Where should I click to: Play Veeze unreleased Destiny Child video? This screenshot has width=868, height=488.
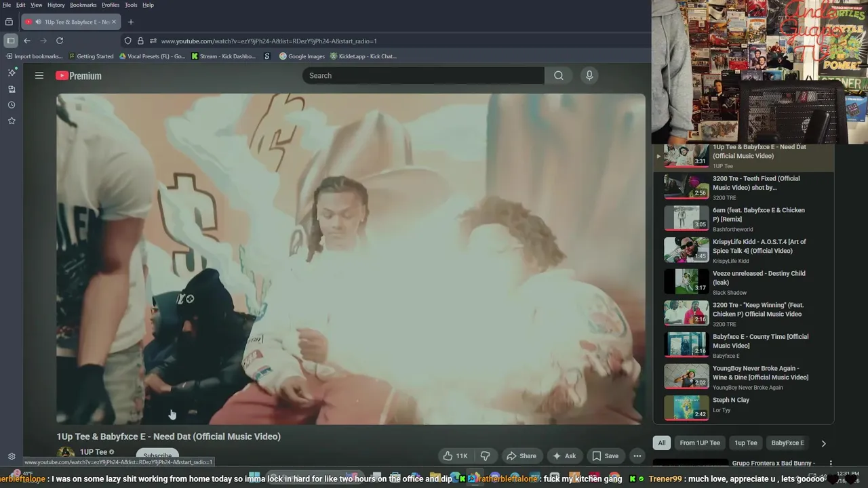tap(743, 283)
